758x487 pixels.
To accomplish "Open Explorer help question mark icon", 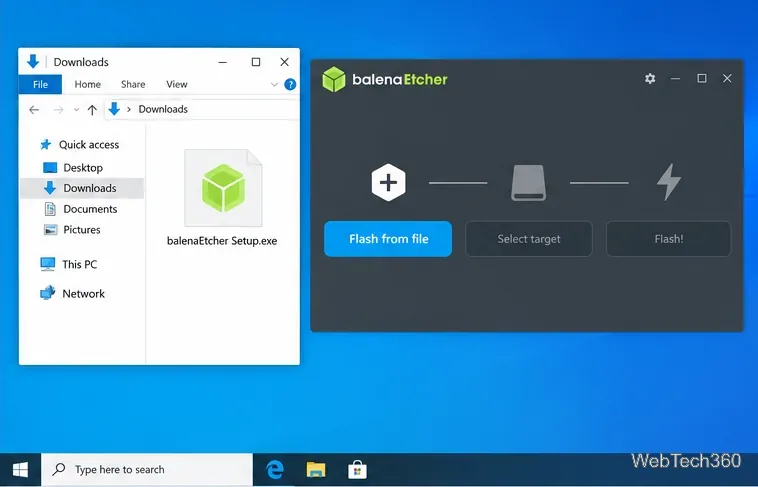I will click(290, 85).
